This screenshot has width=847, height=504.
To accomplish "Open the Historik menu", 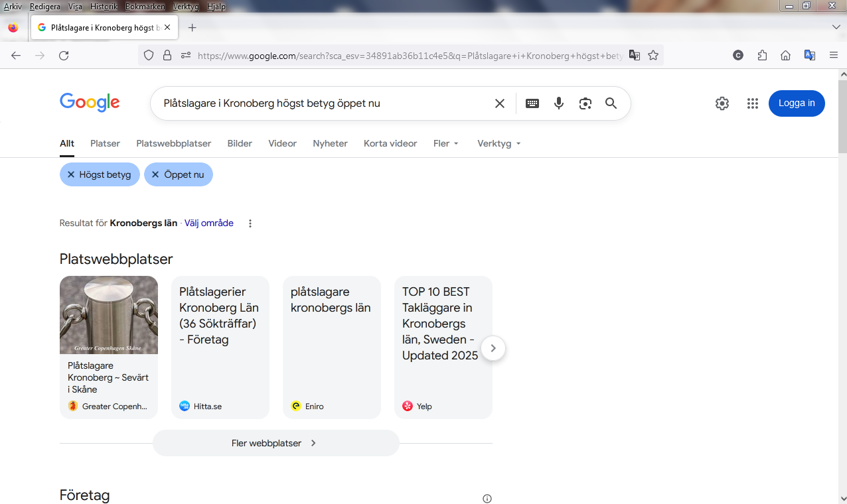I will click(x=103, y=7).
